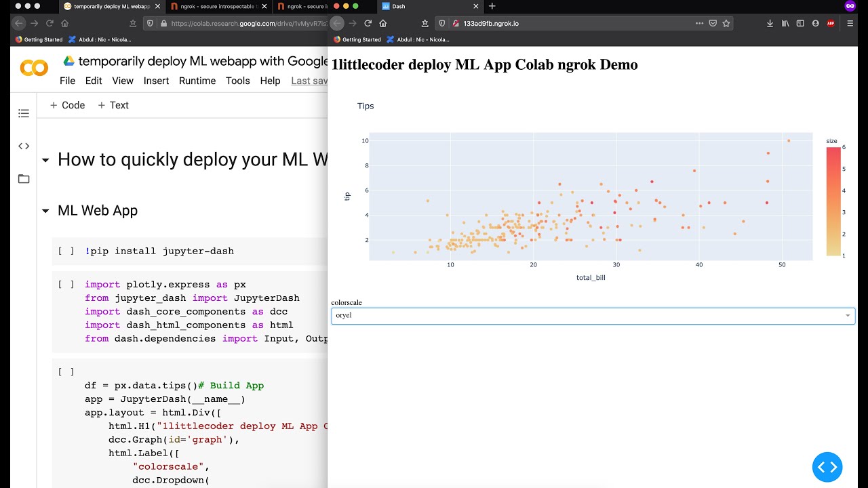Open the Colab code snippets sidebar icon
This screenshot has height=488, width=868.
(24, 146)
